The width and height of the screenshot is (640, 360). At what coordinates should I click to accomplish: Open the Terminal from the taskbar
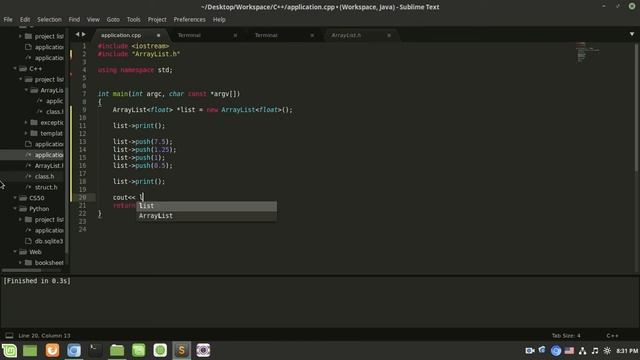point(96,350)
